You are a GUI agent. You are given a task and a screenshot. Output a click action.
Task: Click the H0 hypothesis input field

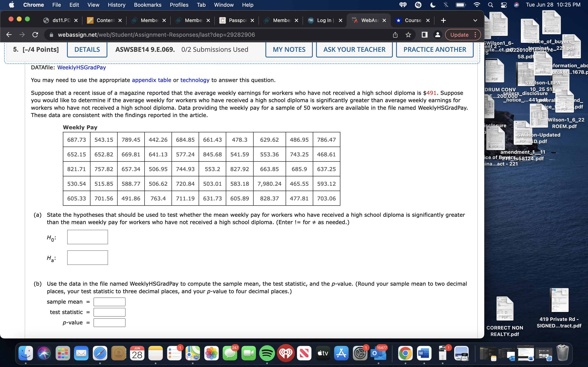87,237
